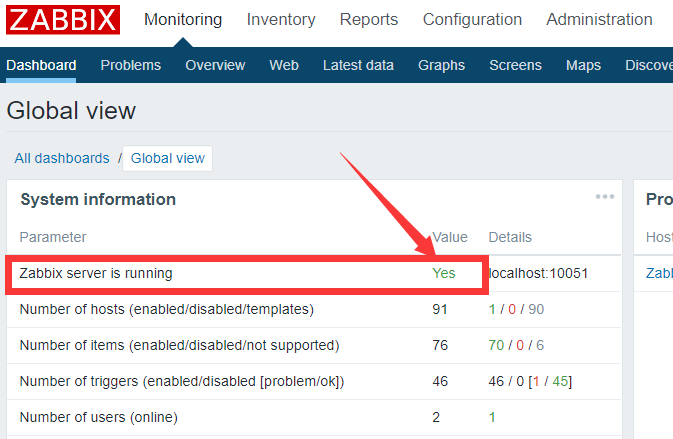Switch to the Maps tab

(x=583, y=65)
